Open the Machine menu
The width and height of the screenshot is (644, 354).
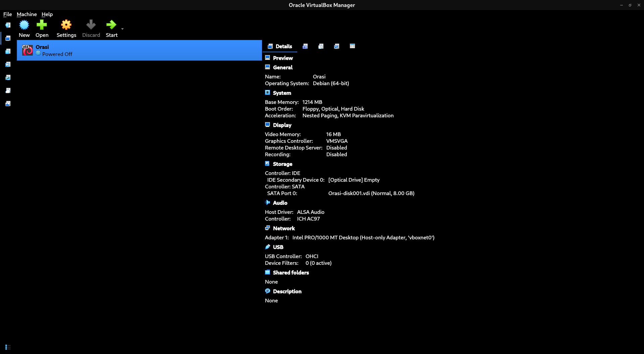[x=27, y=14]
